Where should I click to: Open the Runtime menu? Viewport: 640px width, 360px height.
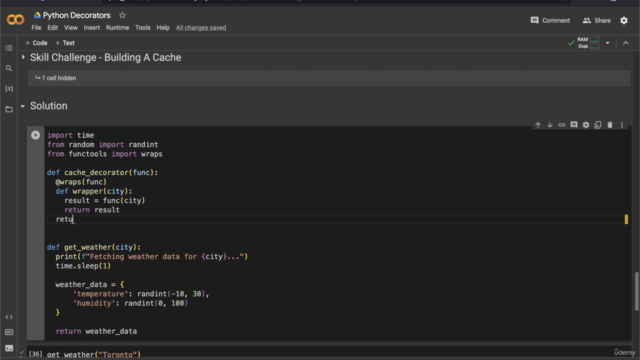pyautogui.click(x=117, y=28)
